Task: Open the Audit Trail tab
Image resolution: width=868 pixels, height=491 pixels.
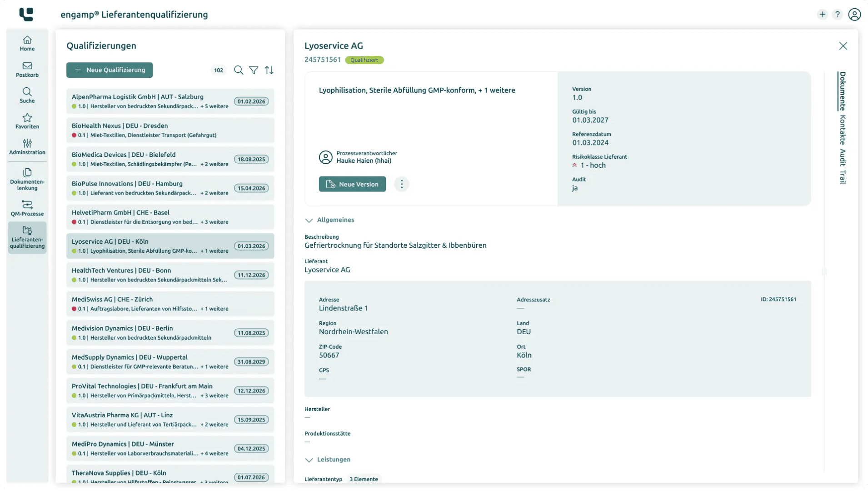Action: 842,167
